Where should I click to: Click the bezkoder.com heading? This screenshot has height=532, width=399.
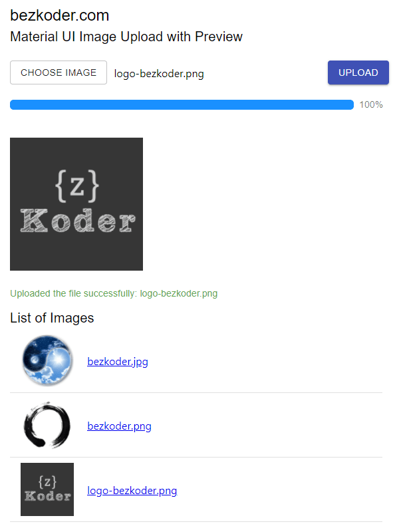click(x=60, y=15)
